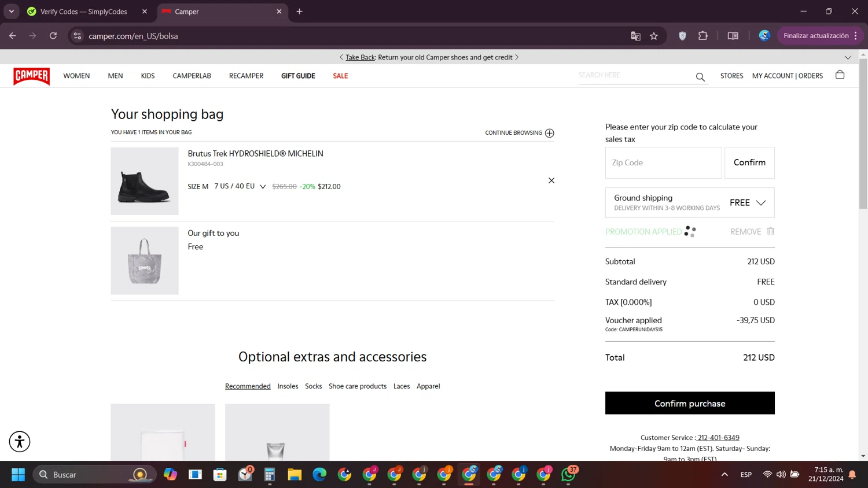Open the MEN menu
This screenshot has height=488, width=868.
(115, 76)
